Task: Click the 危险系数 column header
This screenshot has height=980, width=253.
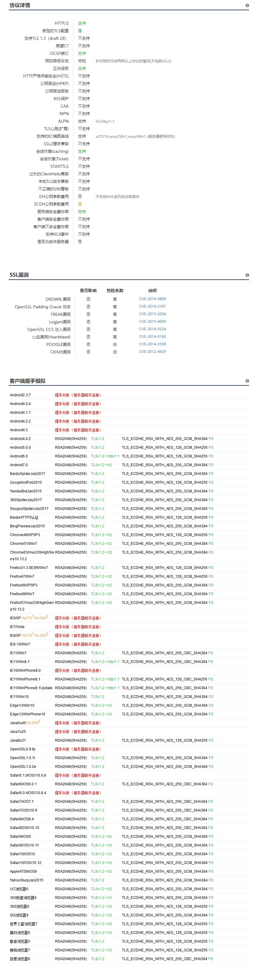Action: pos(115,291)
